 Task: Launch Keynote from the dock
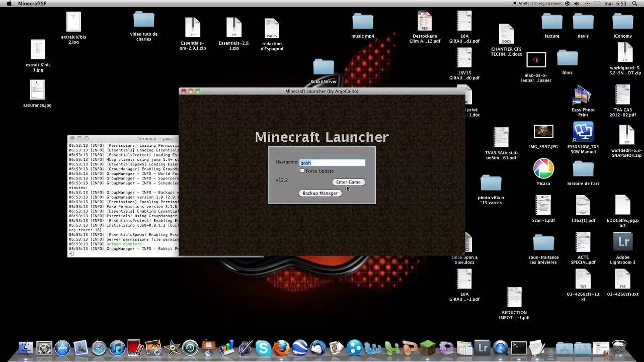coord(208,348)
